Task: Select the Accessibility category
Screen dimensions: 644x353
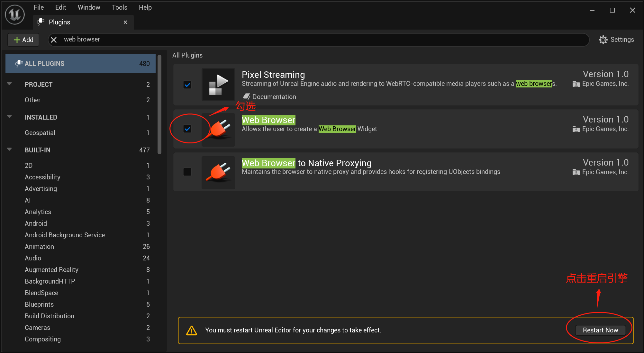Action: (x=80, y=177)
